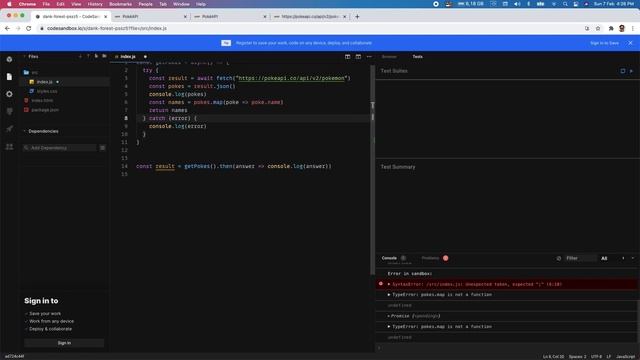
Task: Close the blue register banner
Action: tap(630, 43)
